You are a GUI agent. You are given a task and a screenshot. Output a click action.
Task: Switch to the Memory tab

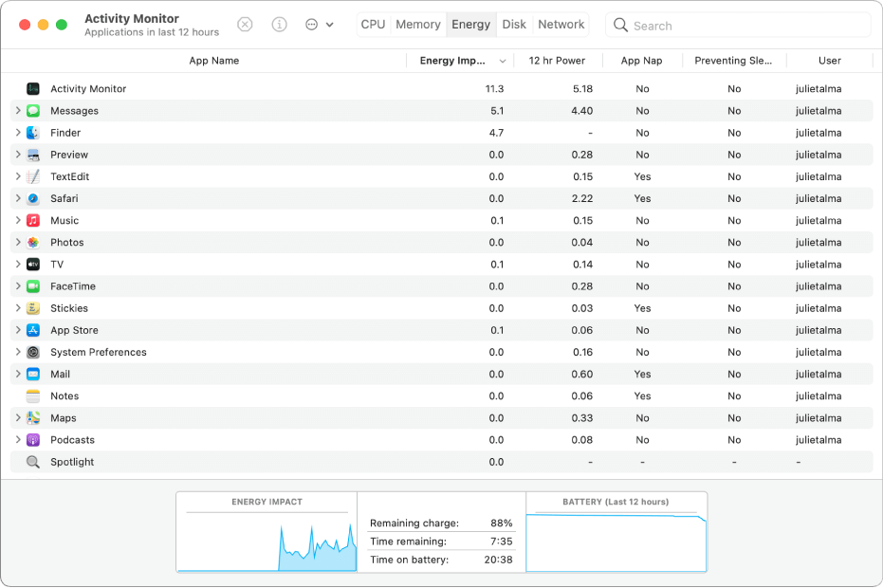417,24
